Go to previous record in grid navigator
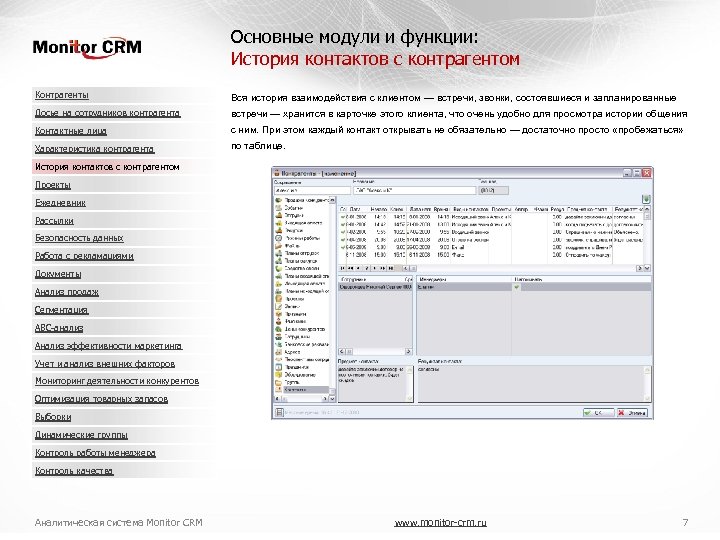This screenshot has height=540, width=720. [x=358, y=268]
